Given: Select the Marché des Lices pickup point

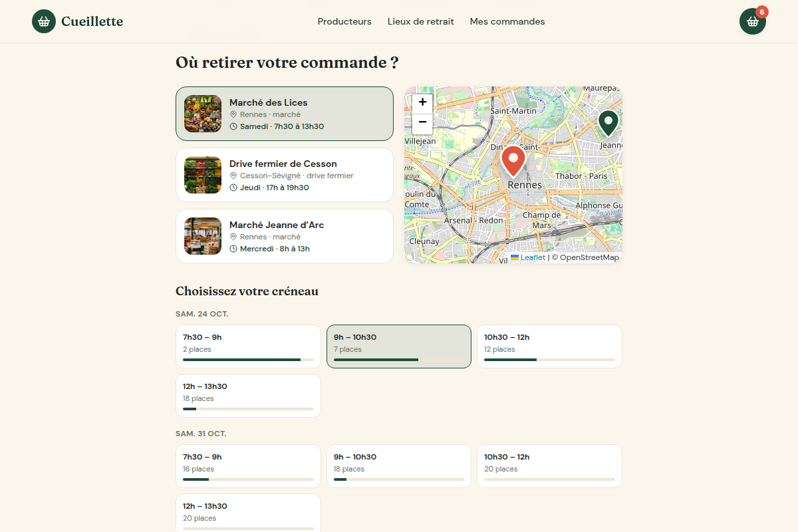Looking at the screenshot, I should pos(285,114).
